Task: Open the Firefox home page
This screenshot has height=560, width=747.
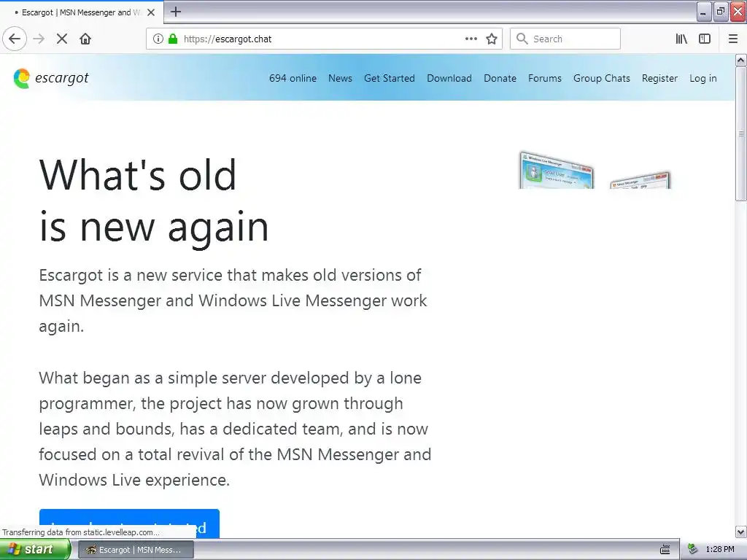Action: click(x=85, y=39)
